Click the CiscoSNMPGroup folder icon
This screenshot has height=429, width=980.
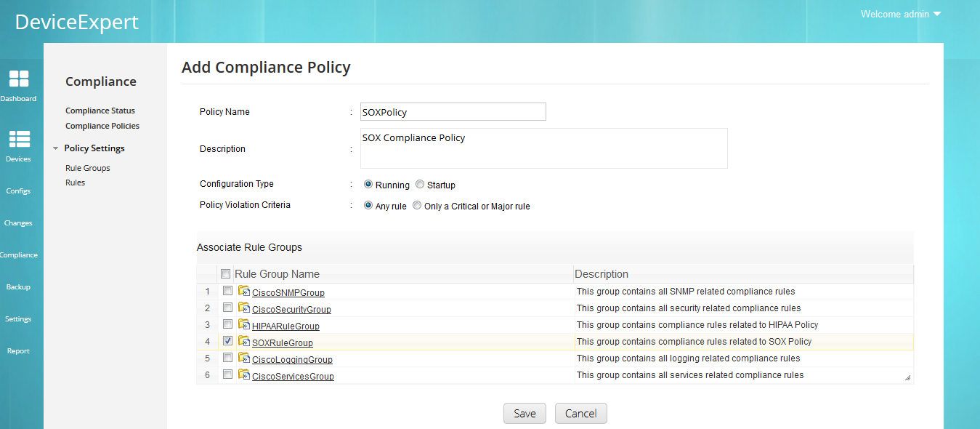[x=244, y=292]
